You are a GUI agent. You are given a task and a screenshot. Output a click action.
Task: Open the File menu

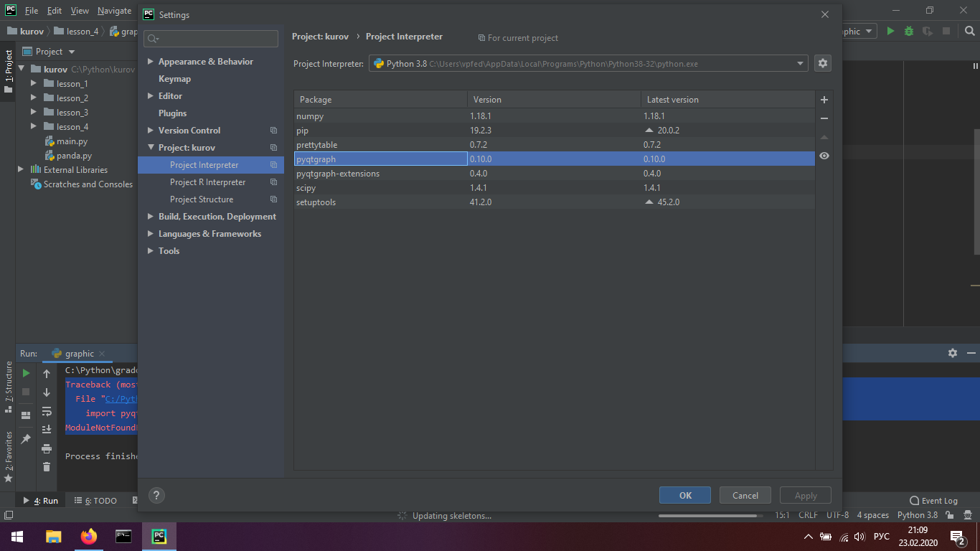coord(32,11)
